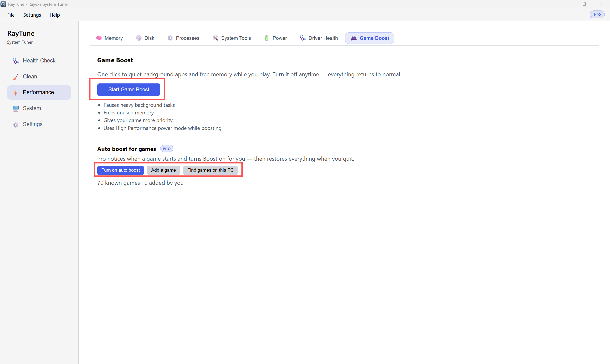The width and height of the screenshot is (610, 364).
Task: Open Settings section in sidebar
Action: coord(39,124)
